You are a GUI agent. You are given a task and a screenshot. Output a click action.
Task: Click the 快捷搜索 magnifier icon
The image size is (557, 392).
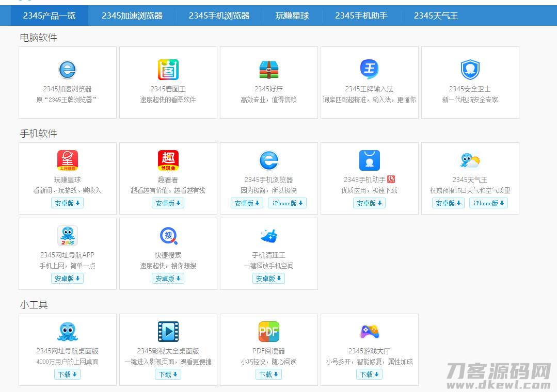(x=168, y=236)
